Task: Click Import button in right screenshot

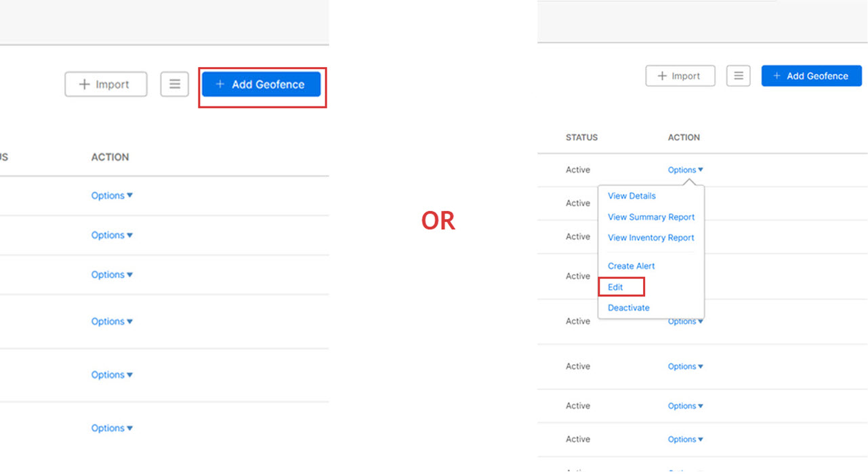Action: [680, 76]
